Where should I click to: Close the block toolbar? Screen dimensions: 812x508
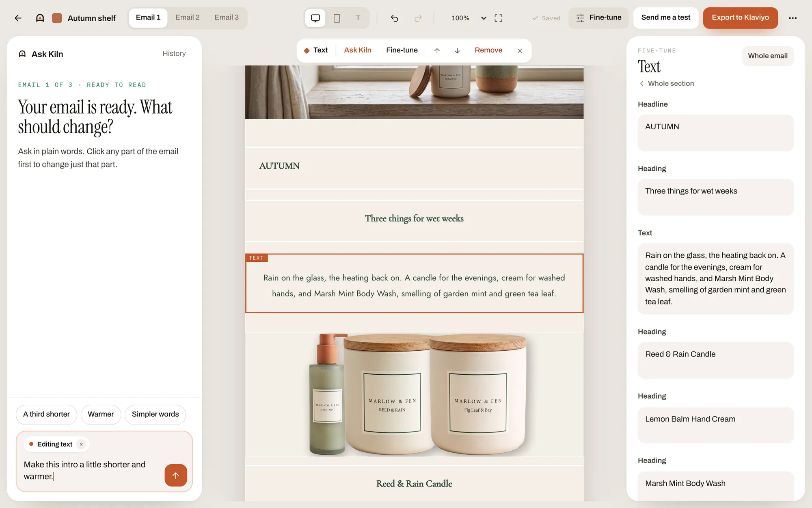click(520, 50)
